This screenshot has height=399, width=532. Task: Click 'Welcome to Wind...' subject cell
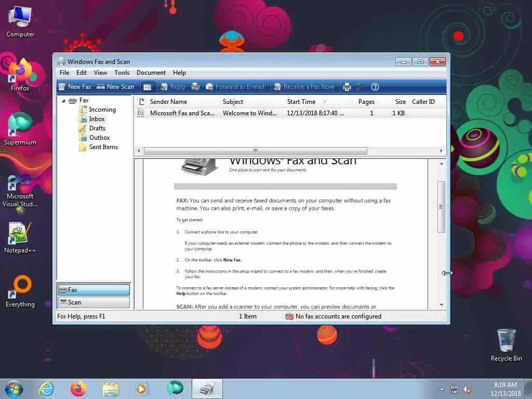click(x=250, y=113)
